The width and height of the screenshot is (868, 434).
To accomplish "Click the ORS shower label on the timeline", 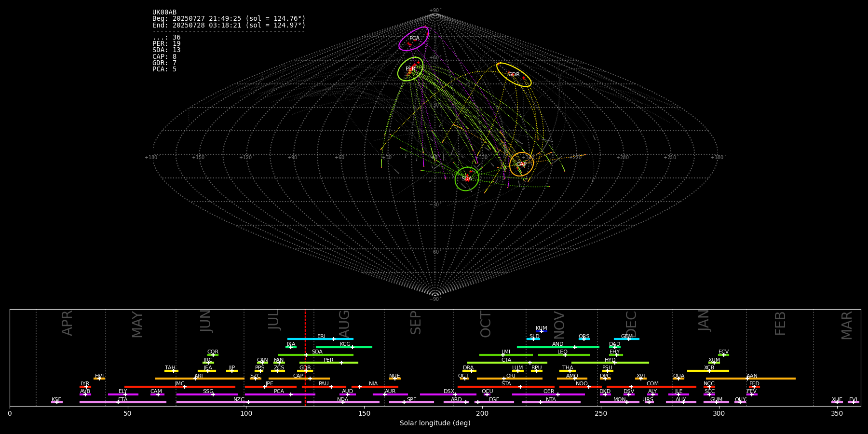I will (x=584, y=337).
